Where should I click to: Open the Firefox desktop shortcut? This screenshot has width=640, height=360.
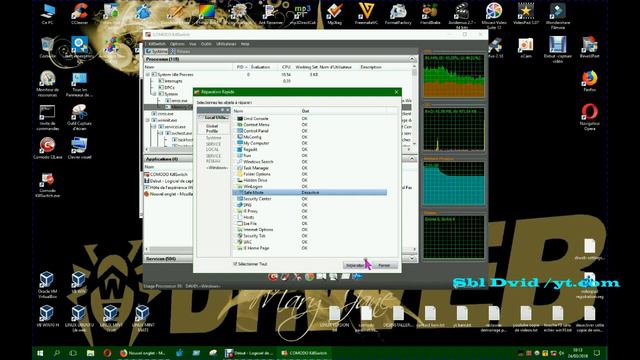589,81
